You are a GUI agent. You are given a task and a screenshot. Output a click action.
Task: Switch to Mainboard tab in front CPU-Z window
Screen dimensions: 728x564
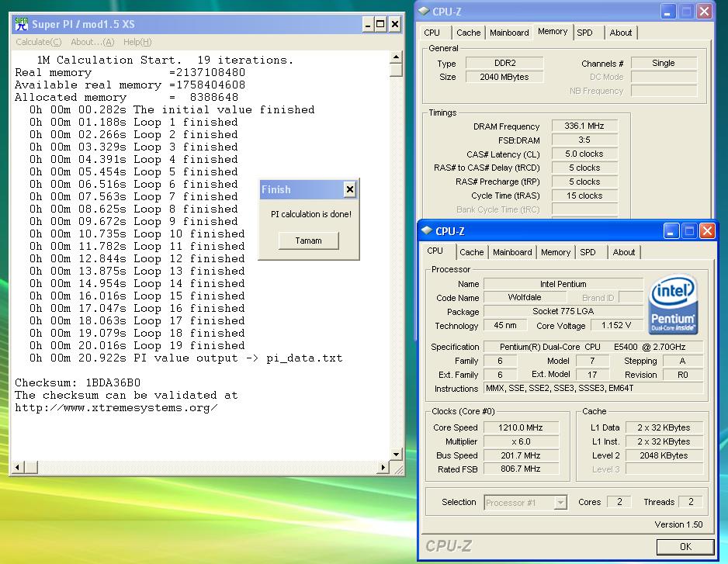(512, 252)
